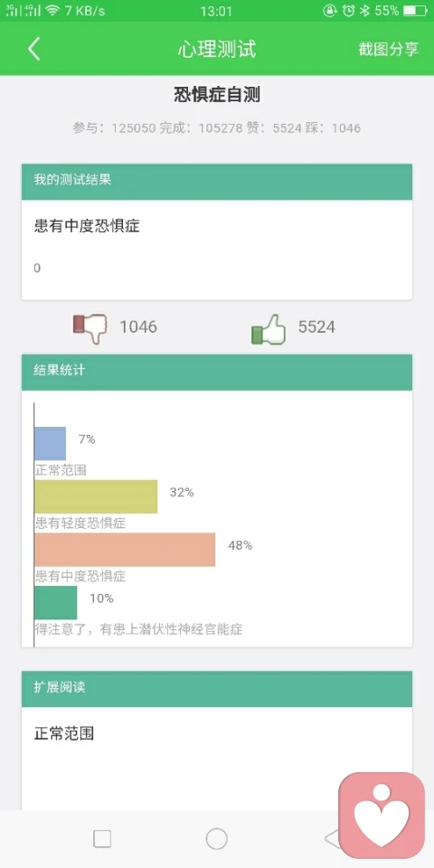Click the yellow 32% bar
This screenshot has width=434, height=868.
96,496
